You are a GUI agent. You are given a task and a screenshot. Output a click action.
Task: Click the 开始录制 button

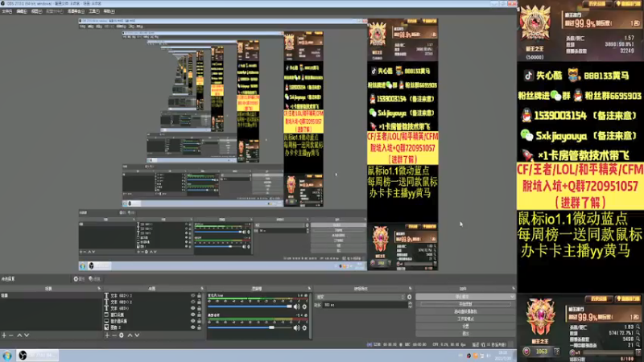pyautogui.click(x=465, y=304)
